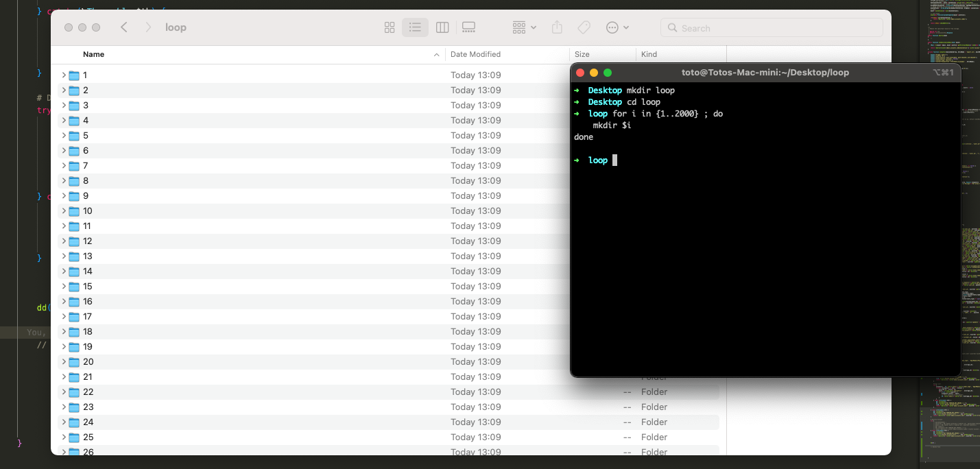
Task: Select the folder named 24
Action: pos(88,422)
